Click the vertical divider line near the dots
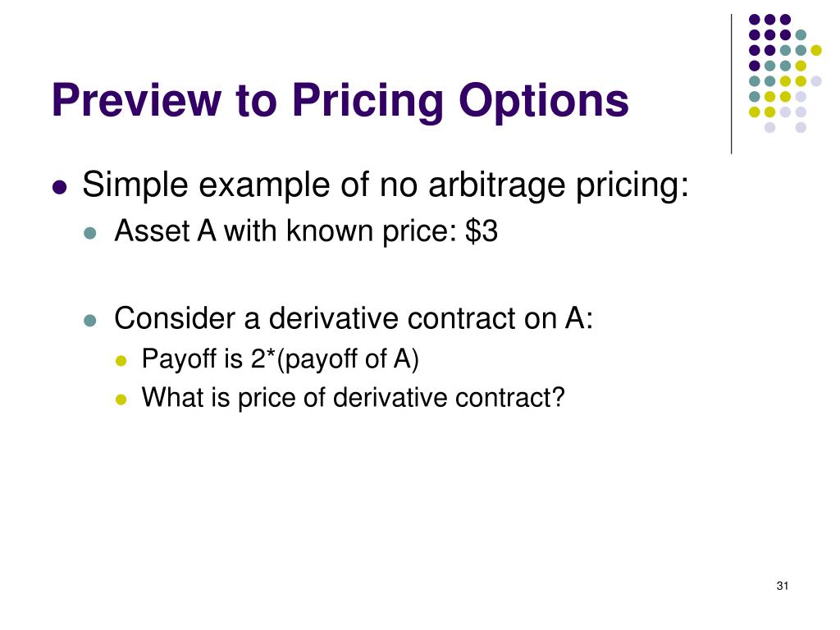Viewport: 840px width, 630px height. click(x=731, y=84)
